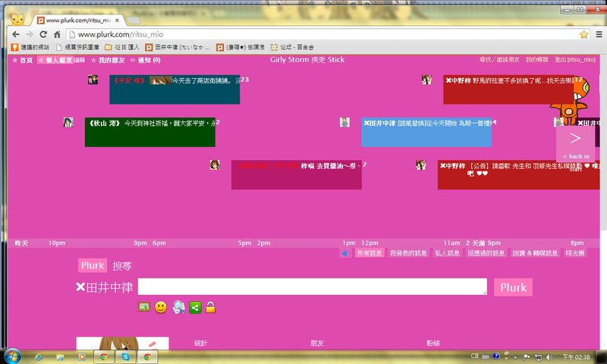Screen dimensions: 607x364
Task: Submit with the pink Plurk button
Action: 513,287
